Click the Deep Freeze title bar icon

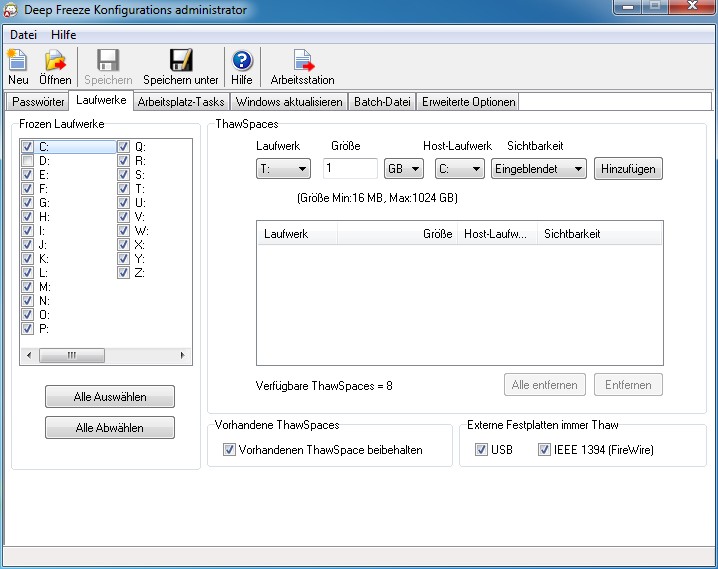coord(10,10)
